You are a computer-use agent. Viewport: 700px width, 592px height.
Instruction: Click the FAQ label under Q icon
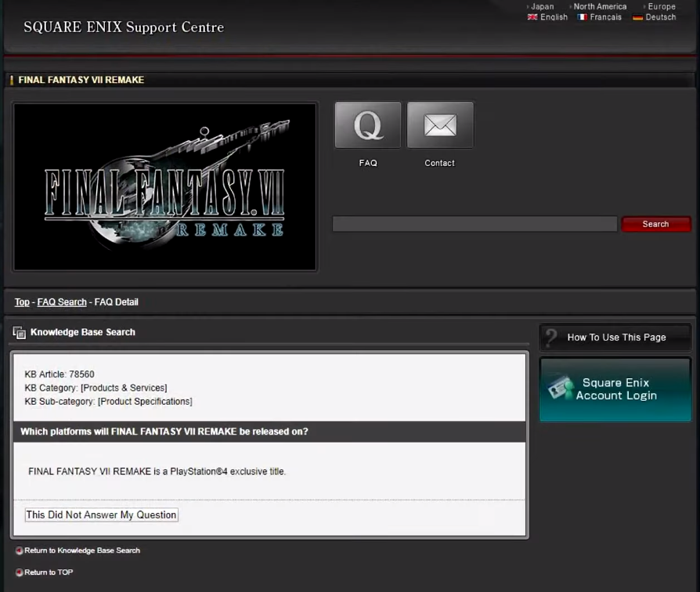tap(368, 163)
